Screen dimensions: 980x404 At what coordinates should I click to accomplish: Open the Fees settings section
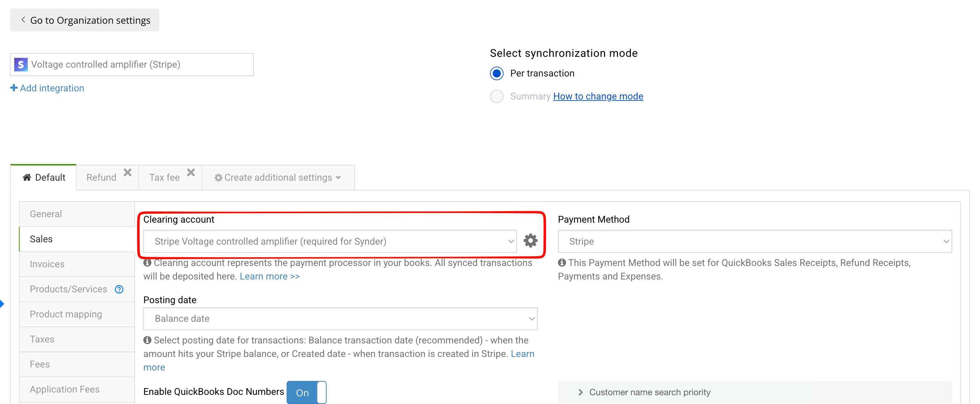[x=77, y=364]
